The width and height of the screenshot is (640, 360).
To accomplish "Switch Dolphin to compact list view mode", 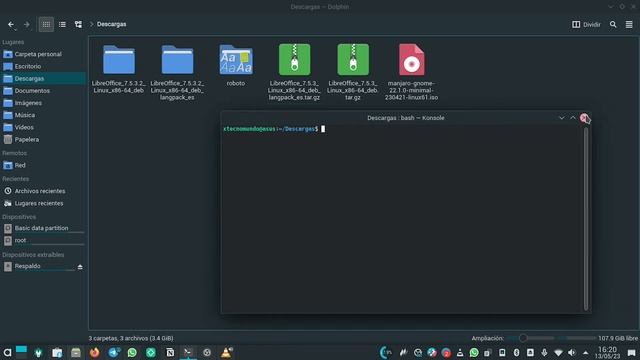I will coord(62,24).
